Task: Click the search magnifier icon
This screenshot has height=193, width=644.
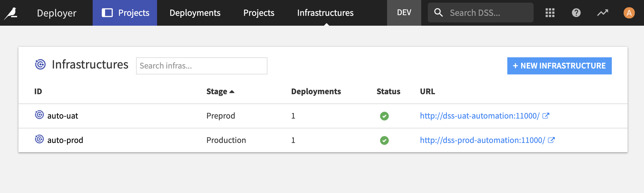Action: coord(439,13)
